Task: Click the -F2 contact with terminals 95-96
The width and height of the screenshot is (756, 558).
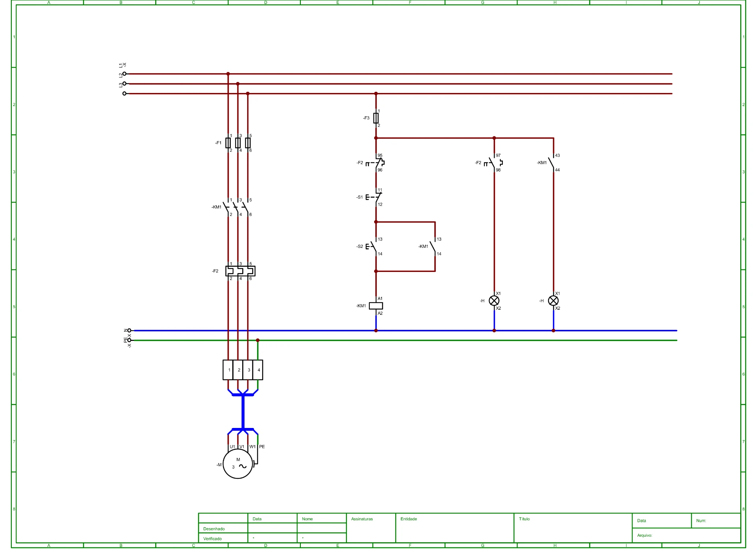Action: 376,163
